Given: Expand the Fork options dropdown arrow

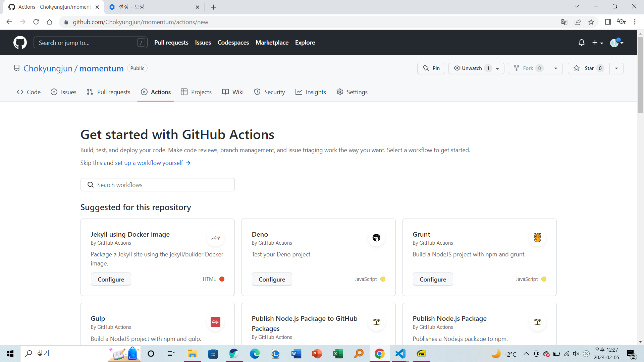Looking at the screenshot, I should point(556,68).
